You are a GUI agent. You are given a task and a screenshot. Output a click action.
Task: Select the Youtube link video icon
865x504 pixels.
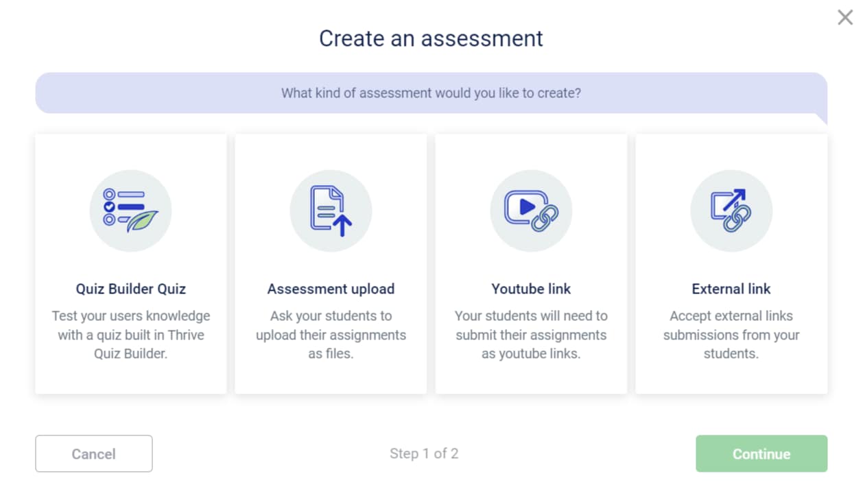coord(531,210)
